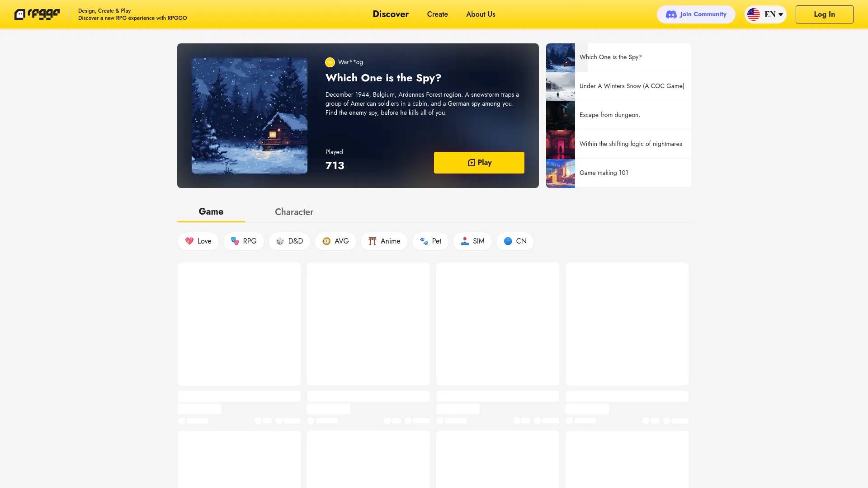Click the theater masks icon on RPG chip
Viewport: 868px width, 488px height.
tap(235, 241)
